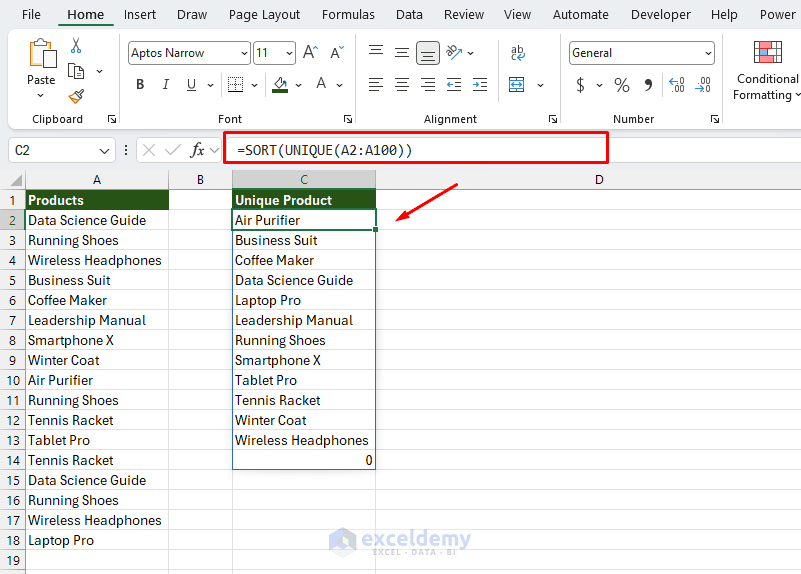Image resolution: width=801 pixels, height=574 pixels.
Task: Activate the Format Painter brush
Action: pyautogui.click(x=76, y=96)
